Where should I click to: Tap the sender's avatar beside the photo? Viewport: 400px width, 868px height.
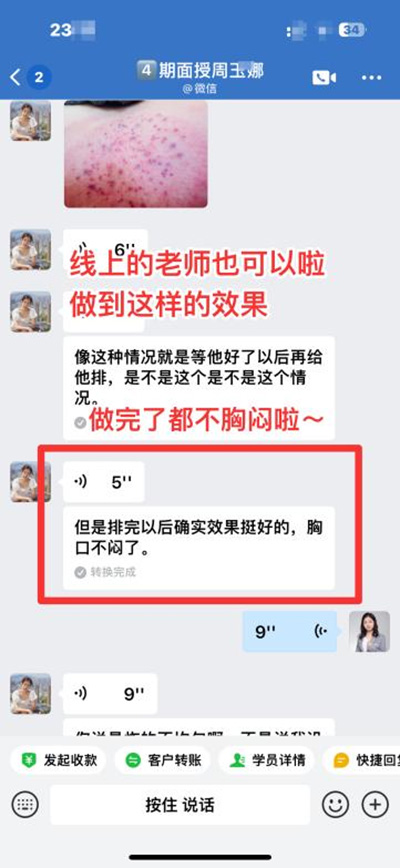[x=30, y=120]
